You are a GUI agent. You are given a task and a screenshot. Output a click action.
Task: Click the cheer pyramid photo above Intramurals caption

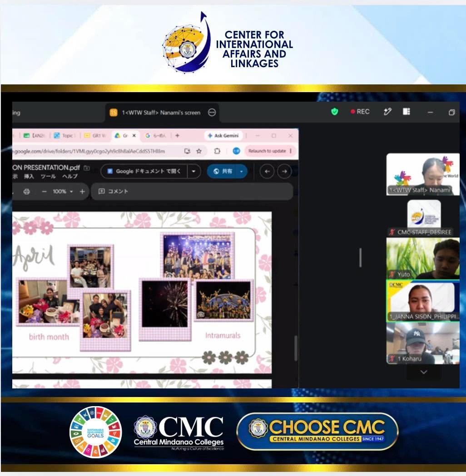point(224,300)
